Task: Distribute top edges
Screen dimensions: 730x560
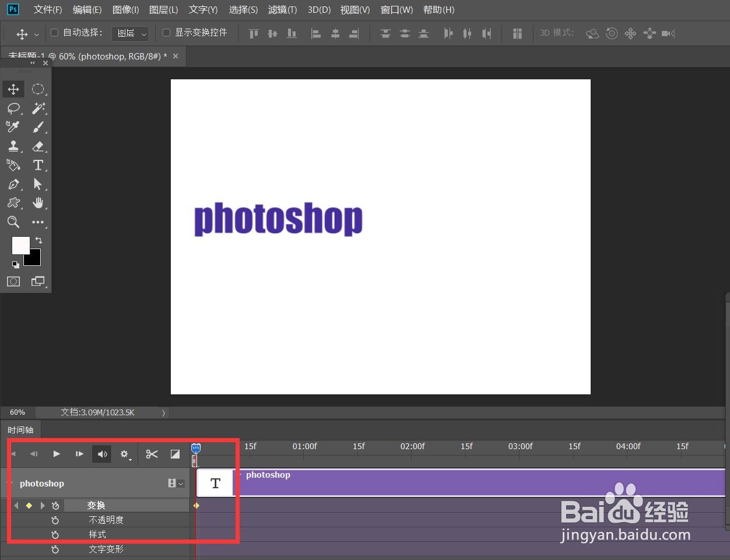Action: [385, 34]
